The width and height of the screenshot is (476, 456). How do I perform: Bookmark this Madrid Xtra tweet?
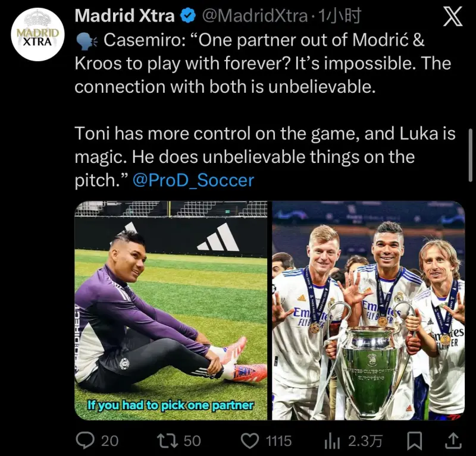pos(414,441)
